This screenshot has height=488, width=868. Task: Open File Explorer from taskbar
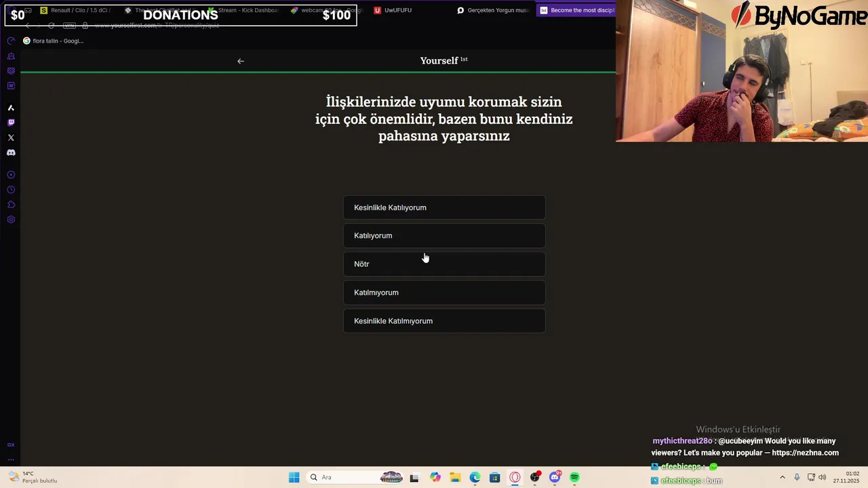coord(455,477)
